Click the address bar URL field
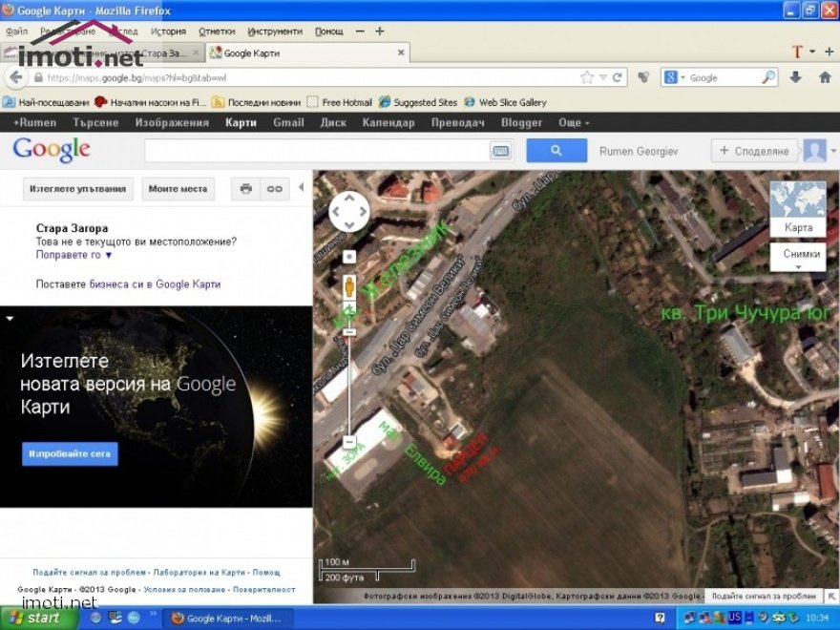 click(x=305, y=77)
